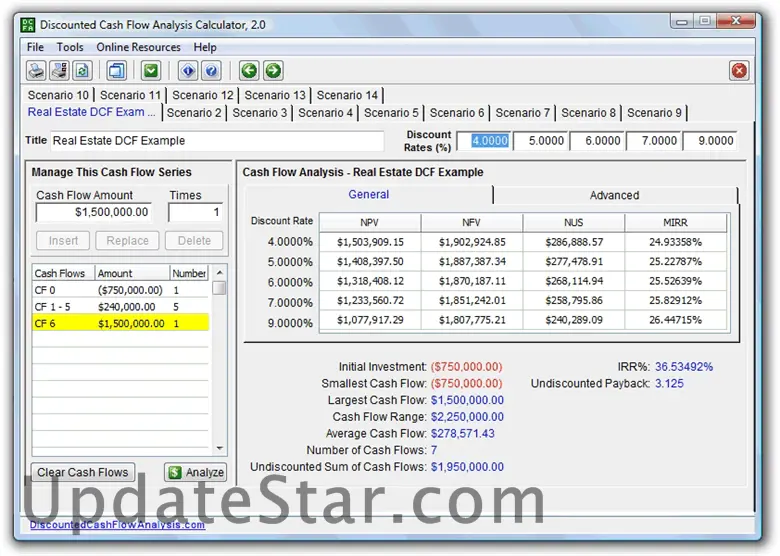Image resolution: width=780 pixels, height=556 pixels.
Task: Switch to the Scenario 5 tab
Action: click(x=391, y=113)
